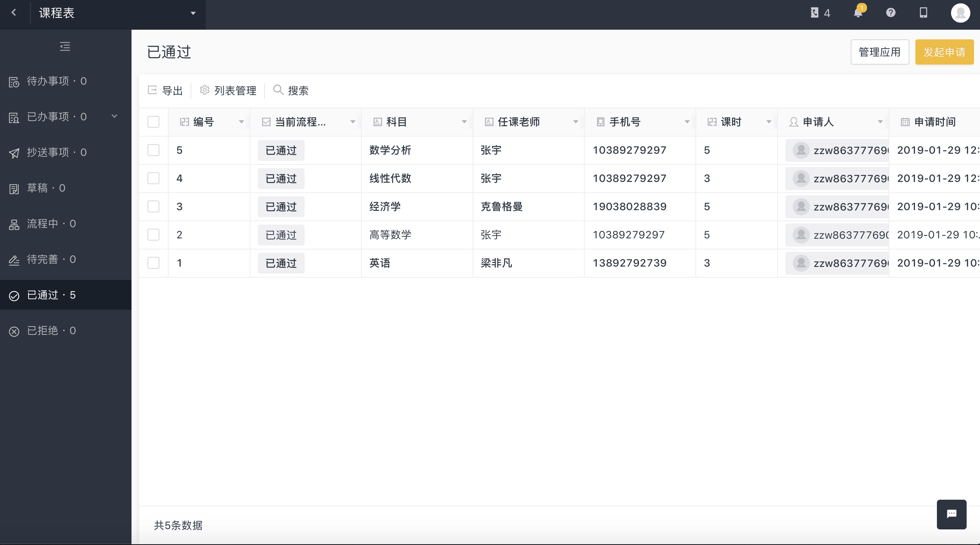
Task: Click the 已拒绝 cross circle icon
Action: click(14, 332)
